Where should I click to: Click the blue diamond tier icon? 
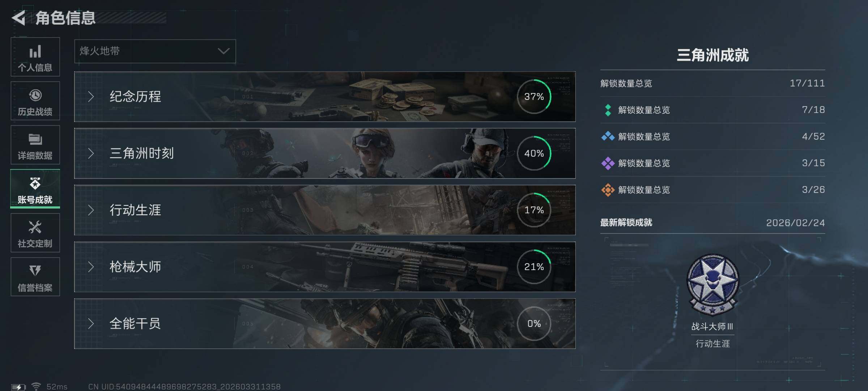[x=608, y=136]
